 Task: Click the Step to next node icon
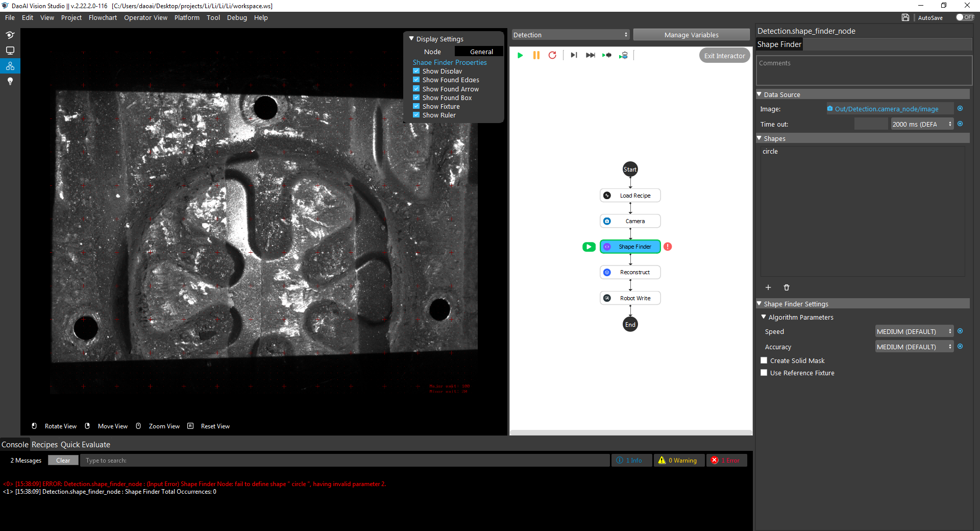pyautogui.click(x=574, y=55)
